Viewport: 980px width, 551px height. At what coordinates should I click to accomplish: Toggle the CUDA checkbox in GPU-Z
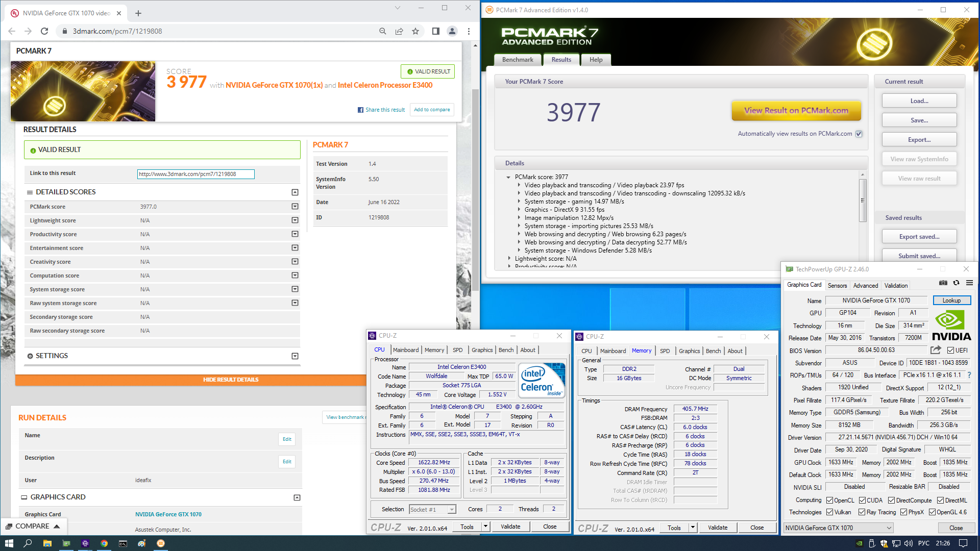point(863,500)
